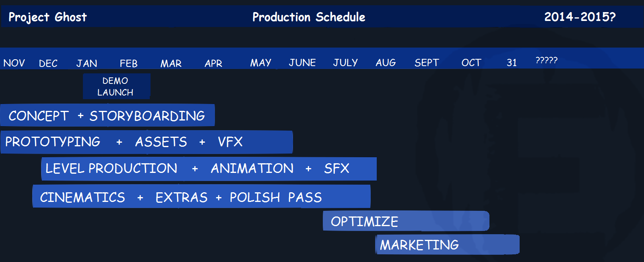
Task: Select the AUG month marker
Action: click(386, 63)
